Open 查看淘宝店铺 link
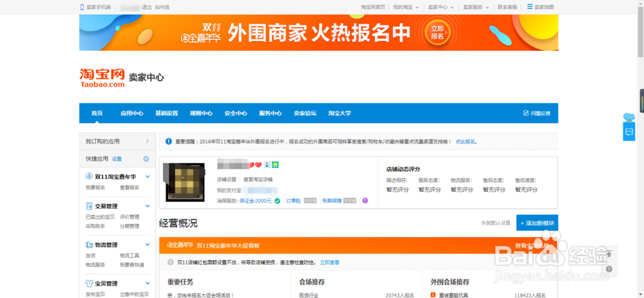This screenshot has width=644, height=298. [x=258, y=180]
